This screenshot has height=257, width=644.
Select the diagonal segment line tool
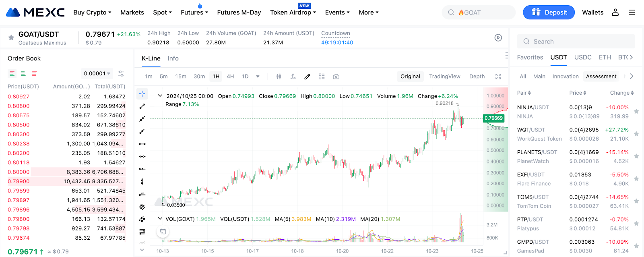(x=142, y=106)
